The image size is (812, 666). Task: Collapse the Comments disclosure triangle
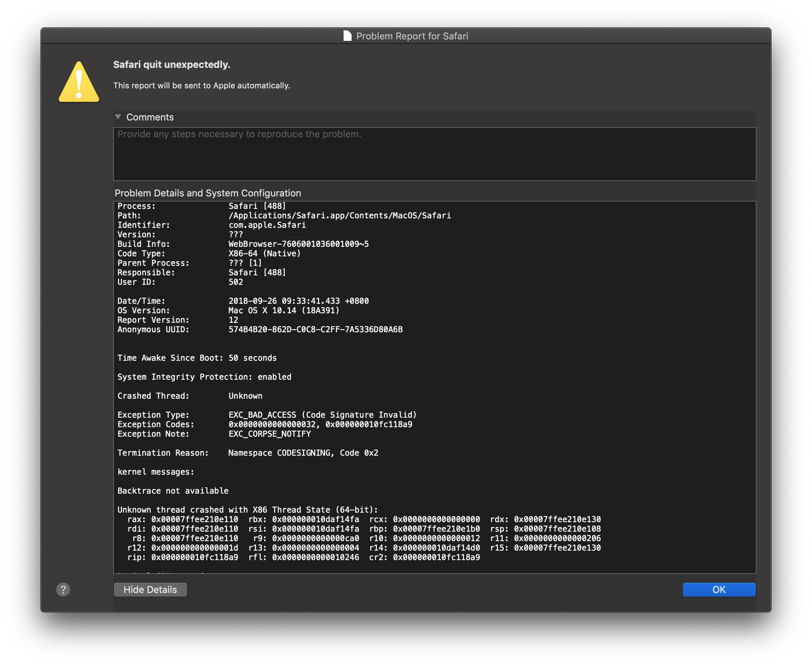118,117
